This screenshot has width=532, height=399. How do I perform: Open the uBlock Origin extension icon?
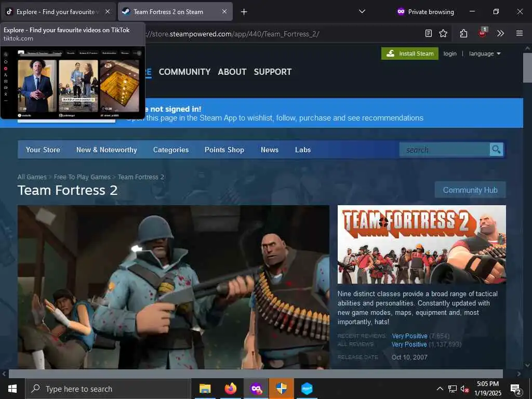pos(483,33)
